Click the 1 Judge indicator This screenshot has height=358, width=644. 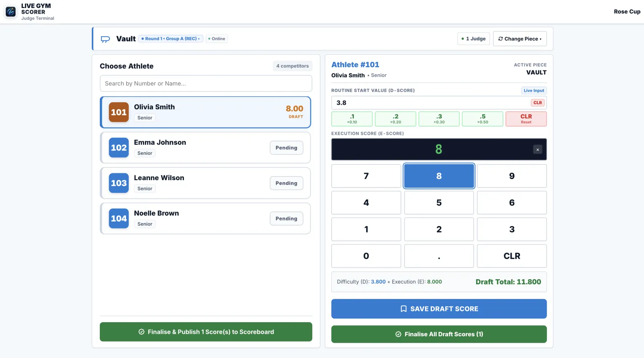(x=473, y=39)
